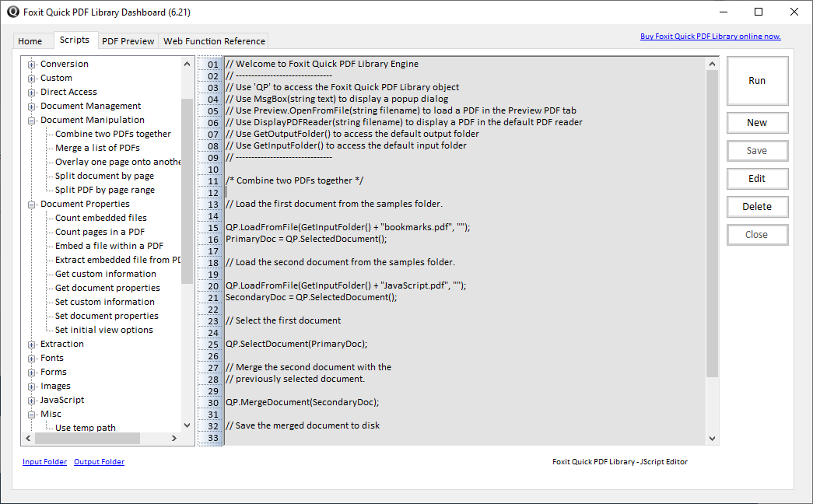Click Welcome to Foxit comment line
The width and height of the screenshot is (813, 504).
[322, 64]
